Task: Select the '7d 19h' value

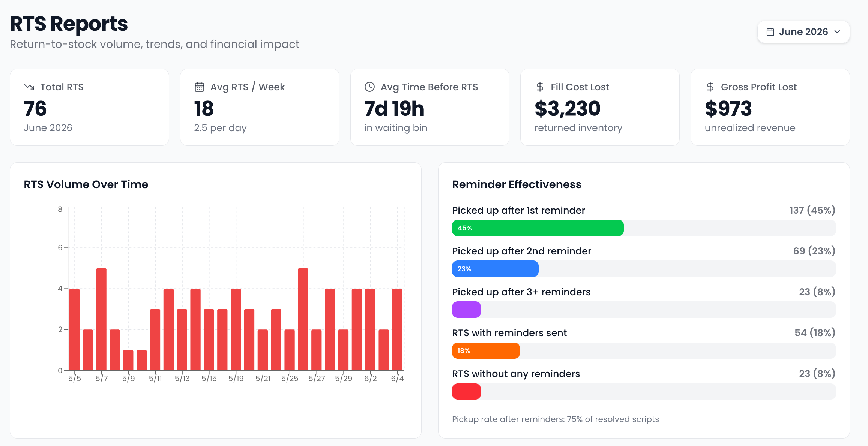Action: click(394, 108)
